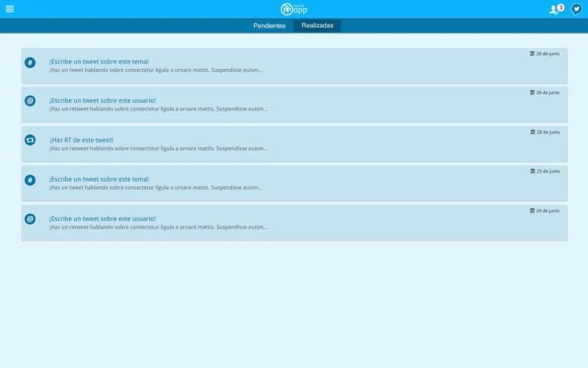Select the Realizadas tab
The image size is (588, 368).
coord(317,25)
